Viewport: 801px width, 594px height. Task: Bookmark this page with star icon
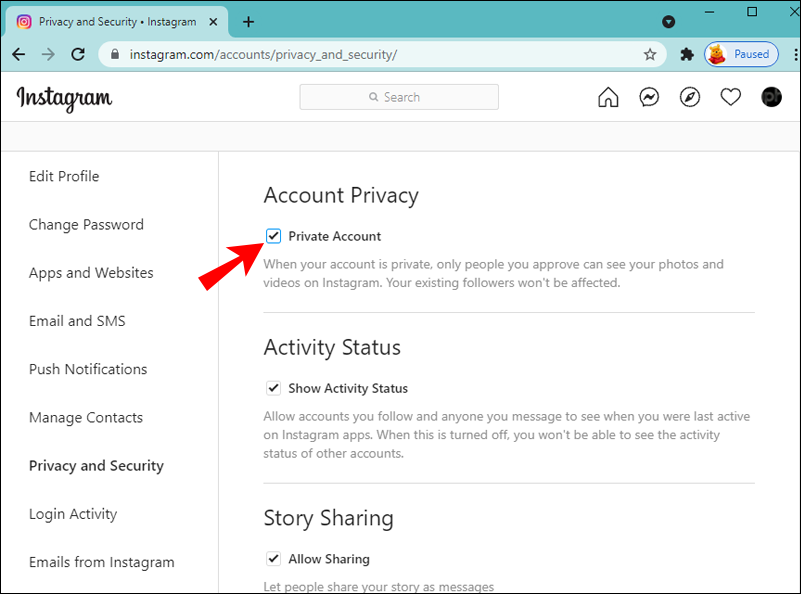pos(650,54)
